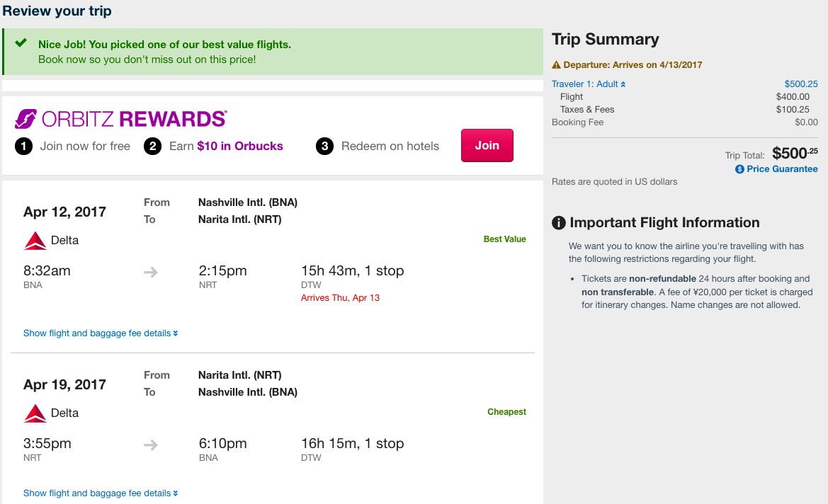Expand outbound flight and baggage fee details
This screenshot has height=504, width=828.
click(101, 333)
